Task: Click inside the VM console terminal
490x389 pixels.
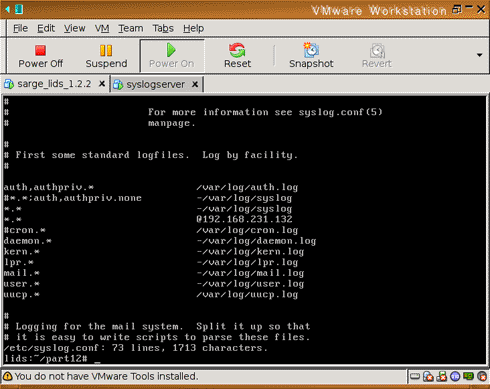Action: pyautogui.click(x=245, y=230)
